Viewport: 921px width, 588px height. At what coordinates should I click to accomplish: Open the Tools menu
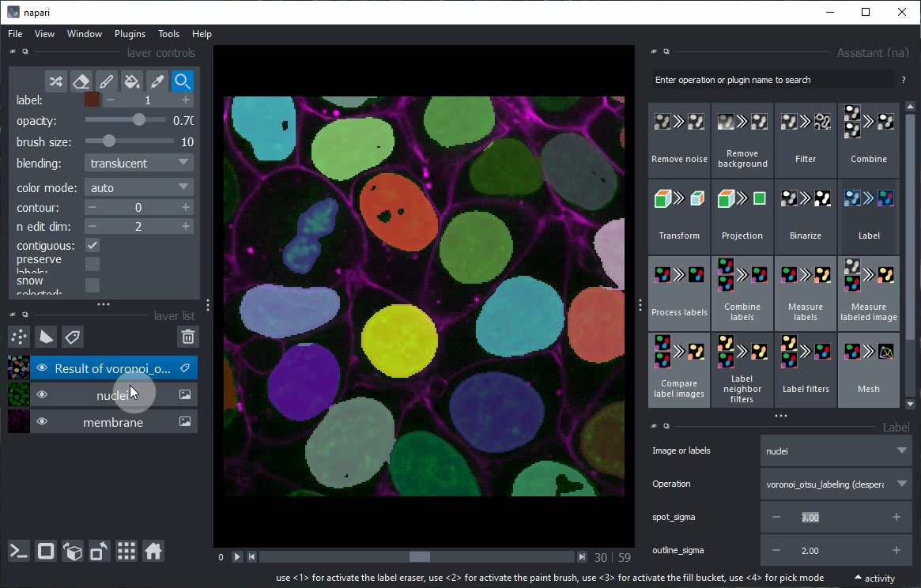[x=168, y=34]
